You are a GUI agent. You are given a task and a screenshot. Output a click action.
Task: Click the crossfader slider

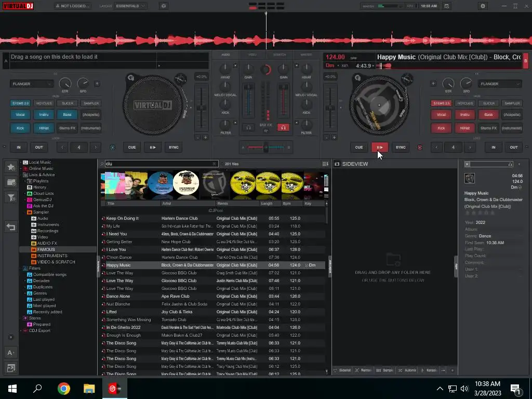(x=266, y=147)
